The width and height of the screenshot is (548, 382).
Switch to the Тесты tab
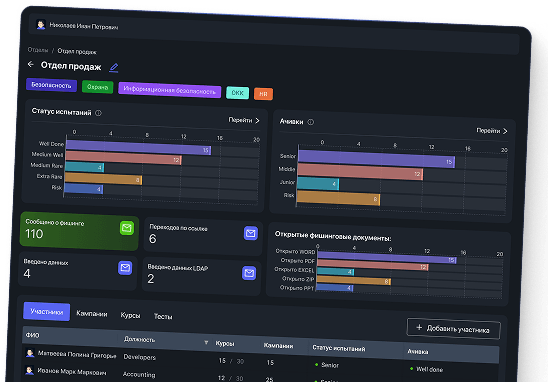pyautogui.click(x=163, y=317)
